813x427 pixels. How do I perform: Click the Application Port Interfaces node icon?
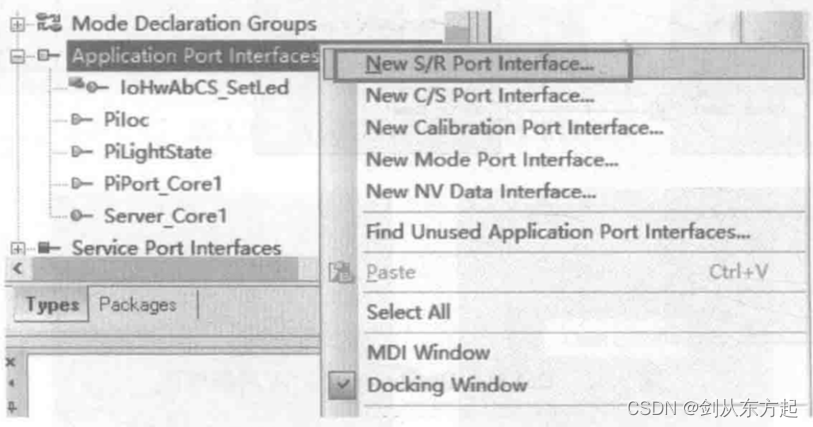(48, 56)
